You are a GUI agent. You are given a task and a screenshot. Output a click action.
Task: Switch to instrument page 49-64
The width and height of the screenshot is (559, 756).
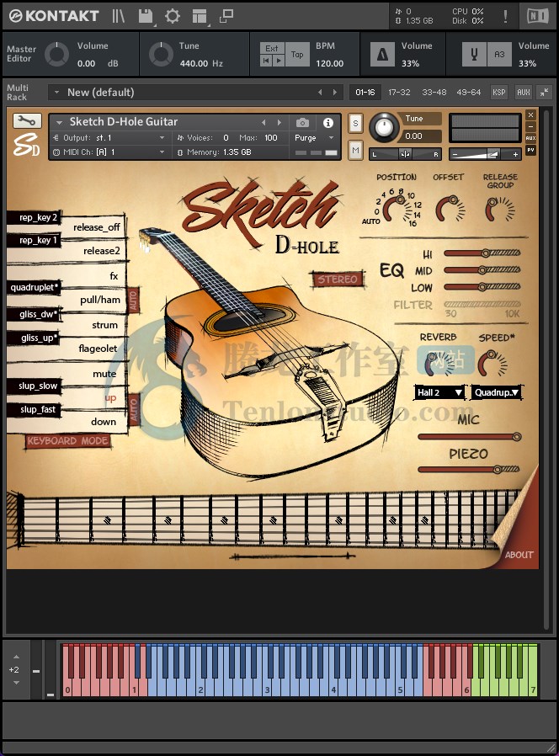pyautogui.click(x=469, y=92)
